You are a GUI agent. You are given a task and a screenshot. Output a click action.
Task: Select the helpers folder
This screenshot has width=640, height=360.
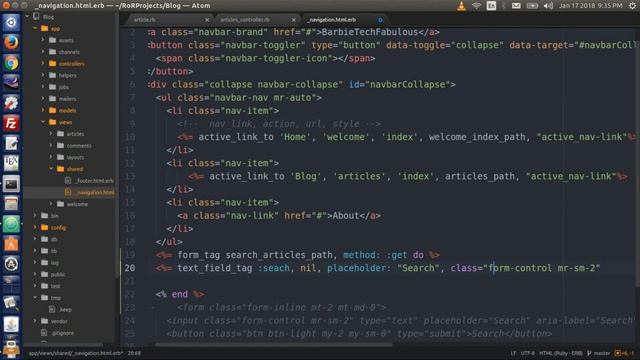[x=69, y=76]
